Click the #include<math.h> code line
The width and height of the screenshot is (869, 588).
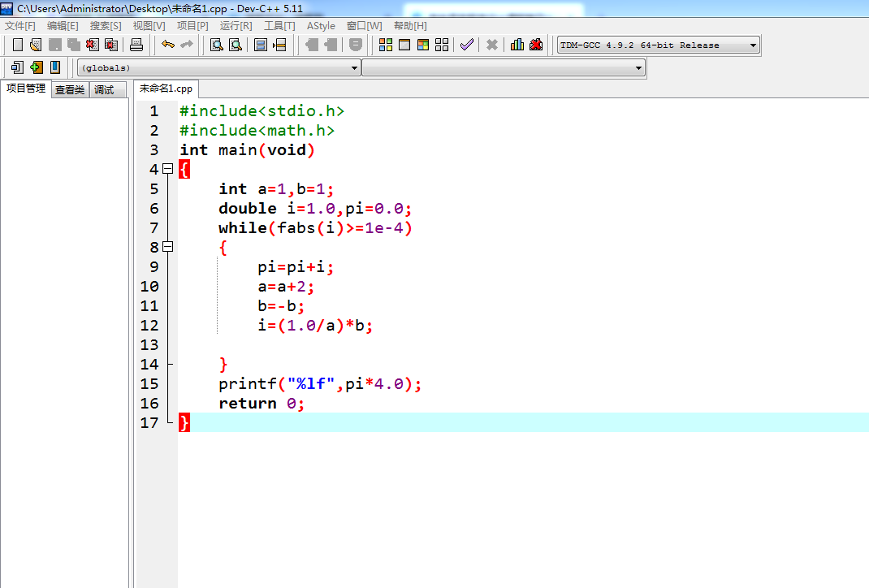[257, 130]
